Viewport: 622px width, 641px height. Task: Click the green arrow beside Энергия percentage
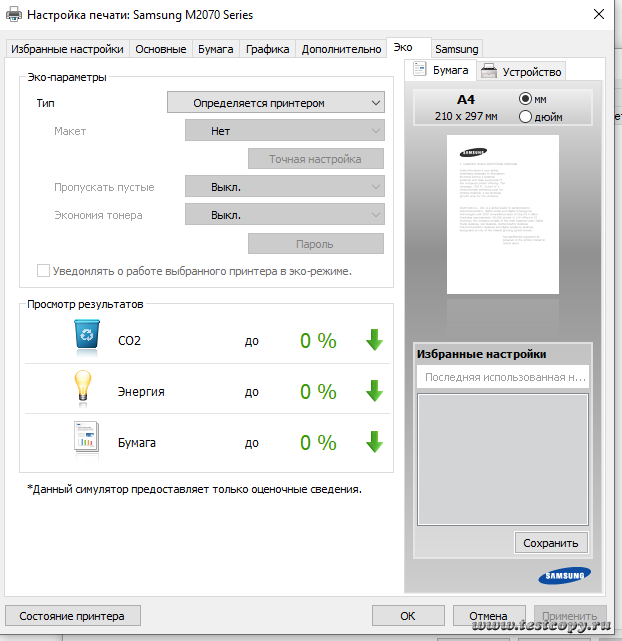tap(374, 391)
